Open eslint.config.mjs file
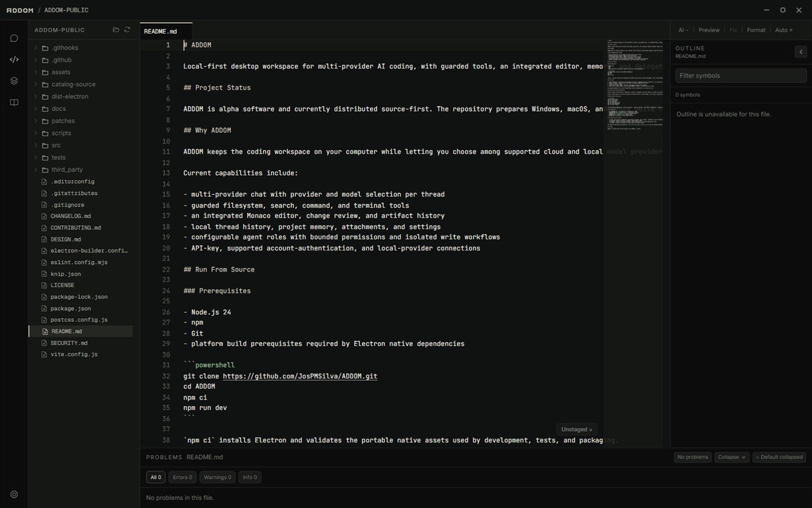812x508 pixels. (x=81, y=262)
